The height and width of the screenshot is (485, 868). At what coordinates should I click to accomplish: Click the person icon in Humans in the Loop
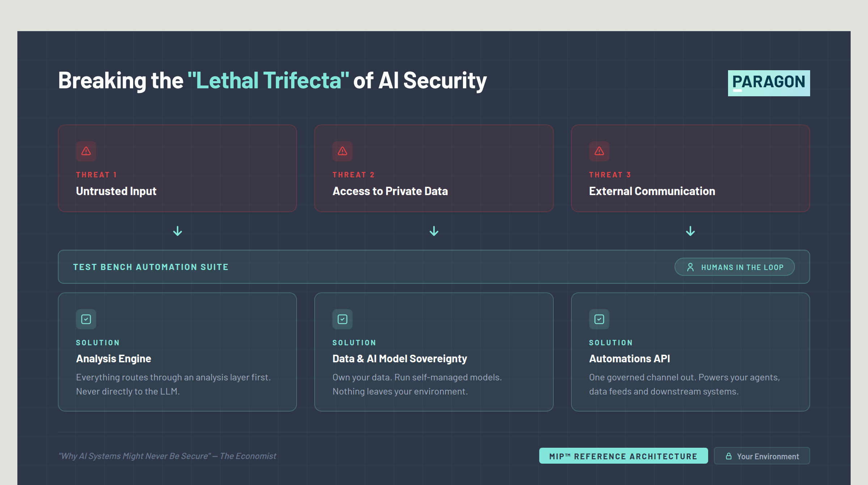tap(691, 267)
